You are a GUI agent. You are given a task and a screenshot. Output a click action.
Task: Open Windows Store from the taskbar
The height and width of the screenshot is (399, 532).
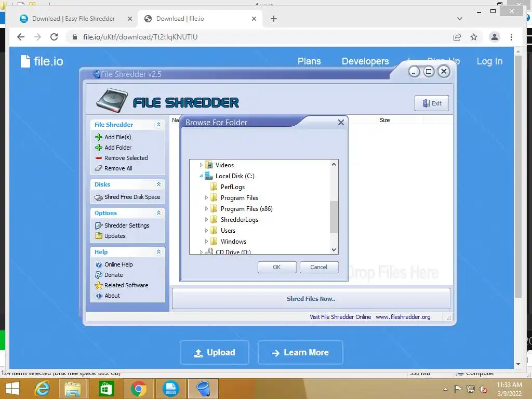click(106, 389)
